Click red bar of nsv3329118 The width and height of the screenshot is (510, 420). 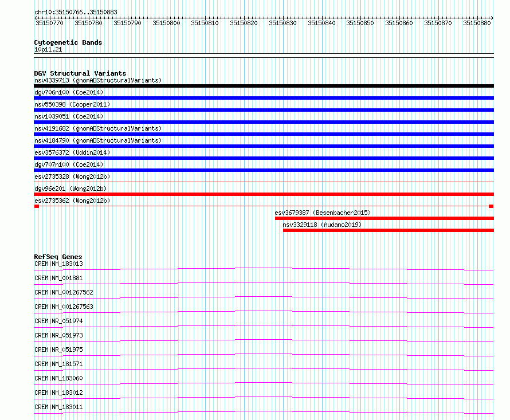click(x=389, y=230)
